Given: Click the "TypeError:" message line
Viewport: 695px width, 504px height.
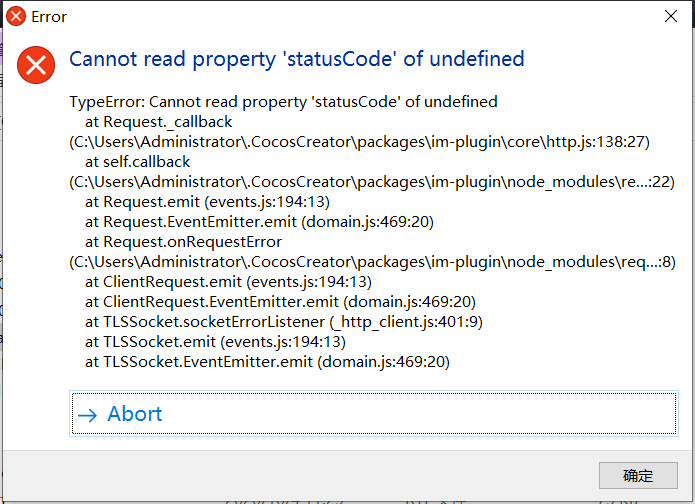Looking at the screenshot, I should click(283, 102).
